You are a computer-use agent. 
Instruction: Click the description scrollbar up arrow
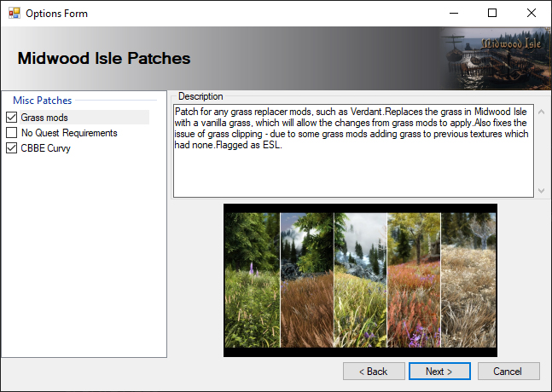click(542, 112)
